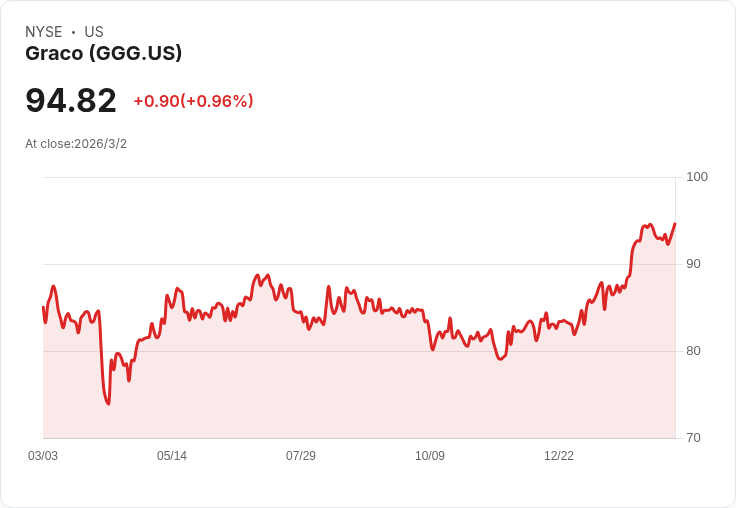Click the 12/22 date on the x-axis
Screen dimensions: 736x508
tap(559, 456)
